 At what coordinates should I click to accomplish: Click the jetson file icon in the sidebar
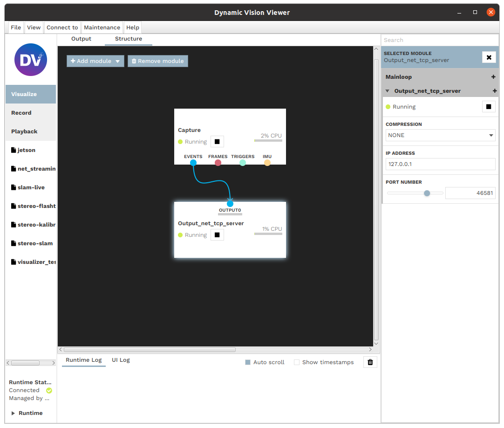click(14, 150)
